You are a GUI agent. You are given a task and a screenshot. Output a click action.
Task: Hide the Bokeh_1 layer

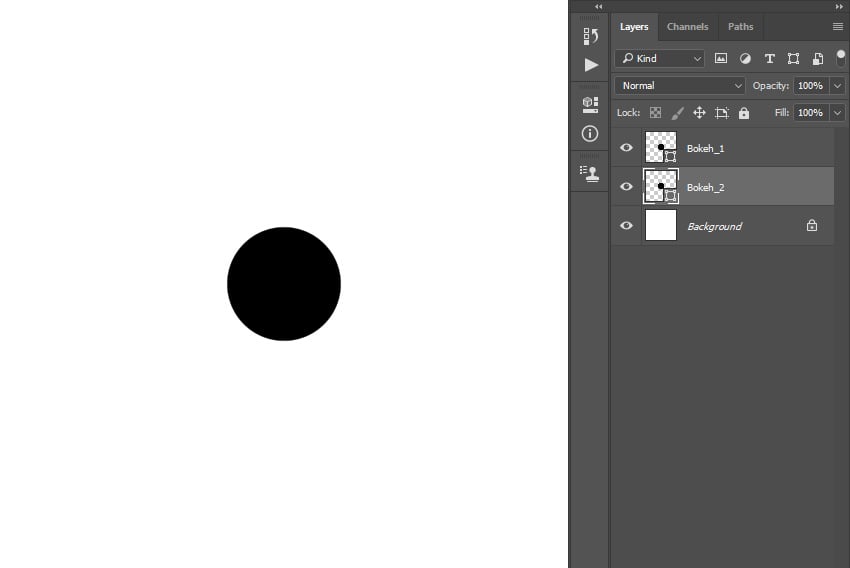pos(626,147)
